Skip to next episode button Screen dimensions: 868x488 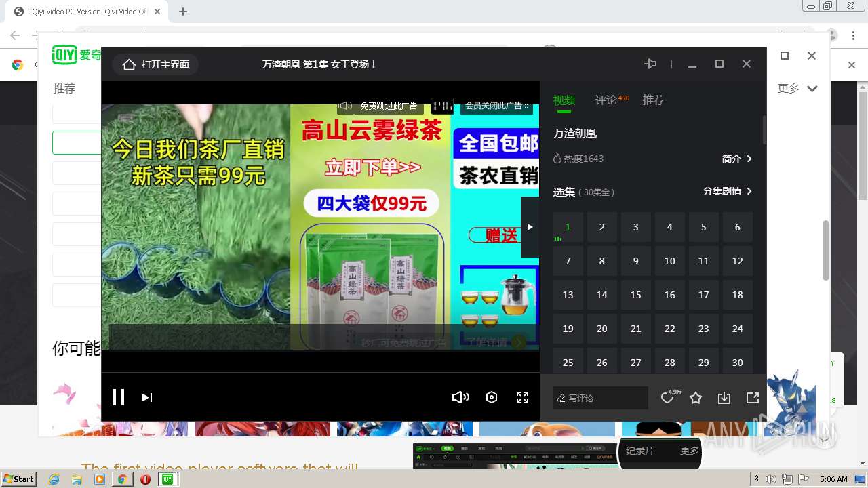point(146,398)
